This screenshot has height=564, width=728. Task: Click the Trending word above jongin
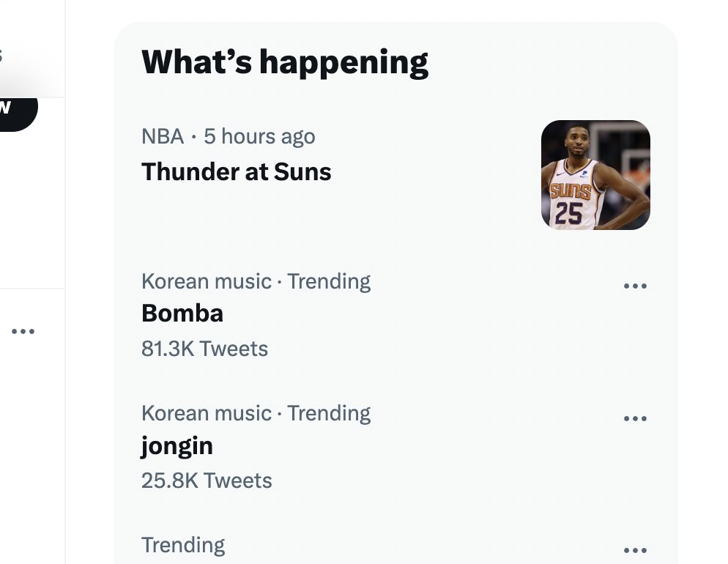point(329,413)
